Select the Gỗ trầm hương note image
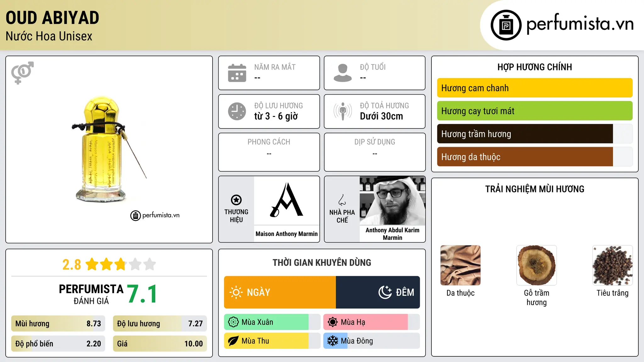The width and height of the screenshot is (644, 362). (536, 265)
